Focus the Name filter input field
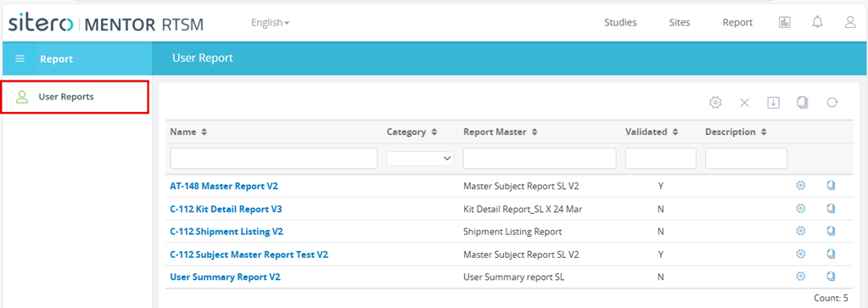The width and height of the screenshot is (868, 308). 273,159
